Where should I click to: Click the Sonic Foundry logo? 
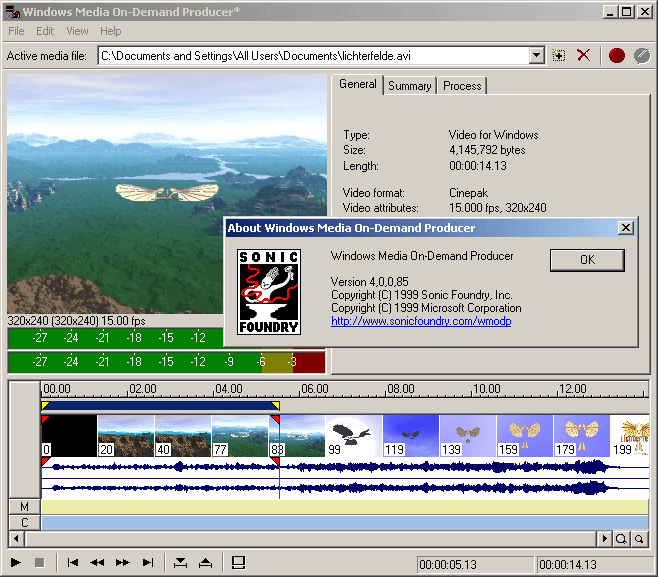click(x=269, y=292)
